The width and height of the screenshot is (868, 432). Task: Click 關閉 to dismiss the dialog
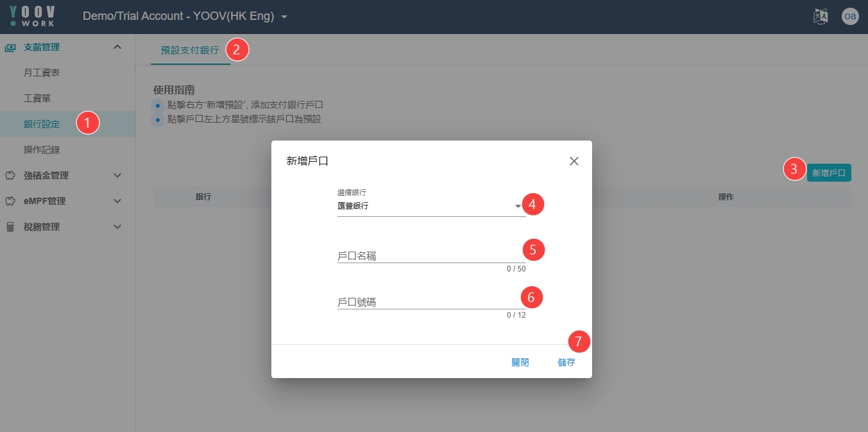[x=520, y=362]
